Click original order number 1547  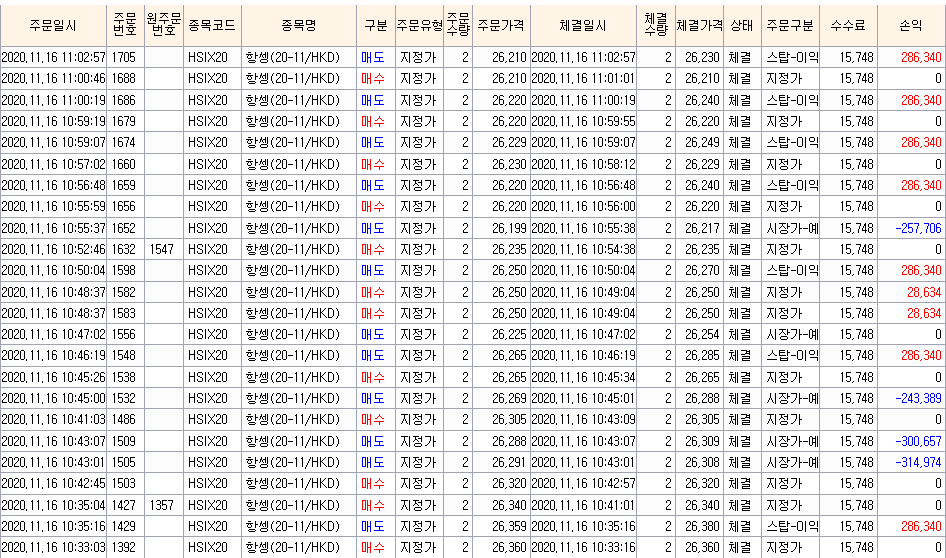pos(162,249)
